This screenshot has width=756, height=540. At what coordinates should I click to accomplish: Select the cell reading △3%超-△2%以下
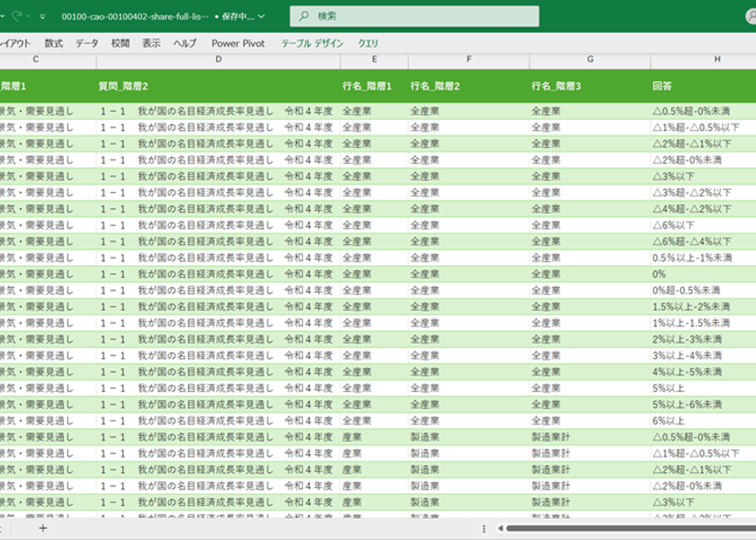pos(704,193)
